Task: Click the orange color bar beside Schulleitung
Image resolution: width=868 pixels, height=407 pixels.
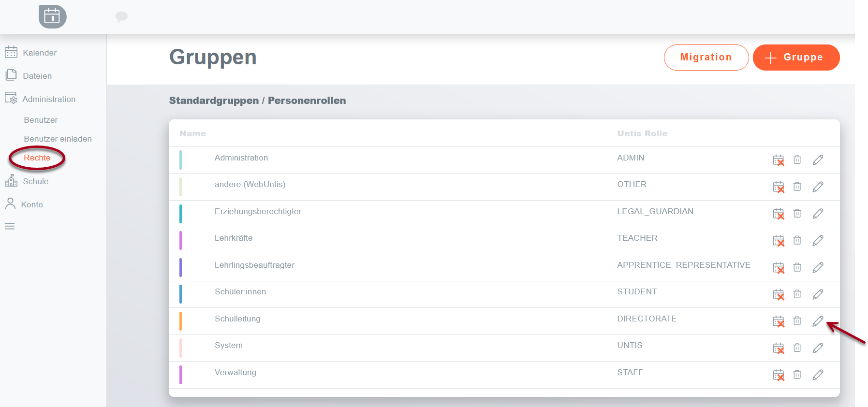Action: click(180, 321)
